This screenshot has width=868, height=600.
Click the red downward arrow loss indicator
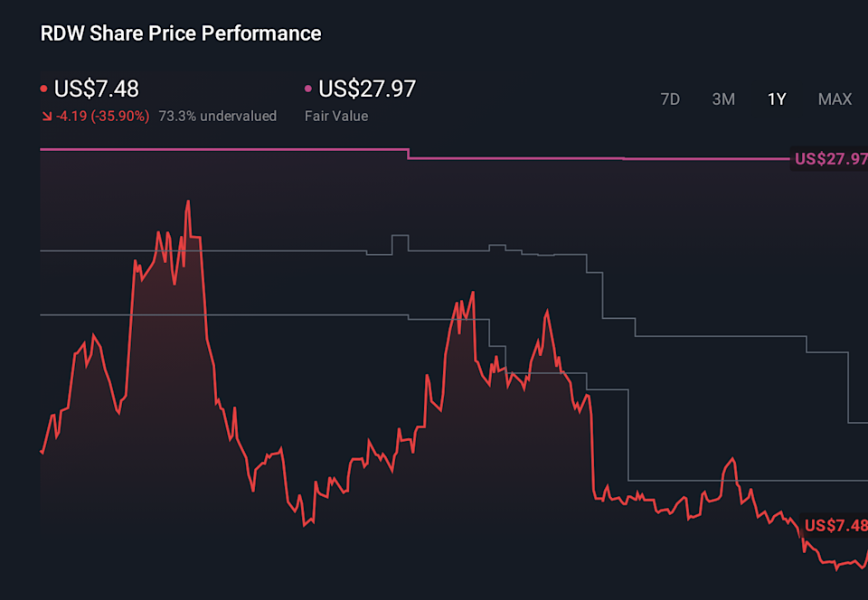pyautogui.click(x=46, y=116)
